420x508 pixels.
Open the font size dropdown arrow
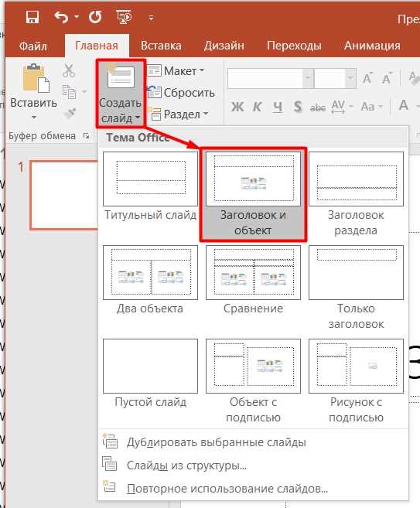350,78
